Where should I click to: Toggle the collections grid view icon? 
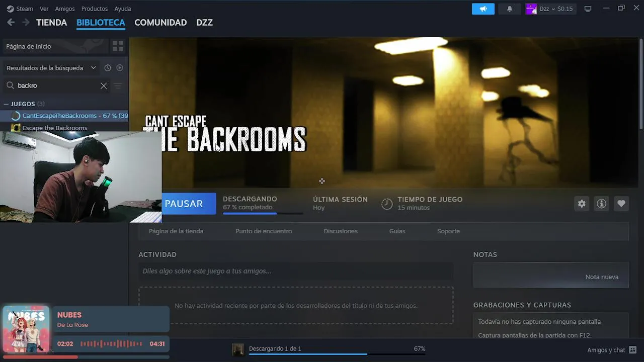tap(118, 46)
